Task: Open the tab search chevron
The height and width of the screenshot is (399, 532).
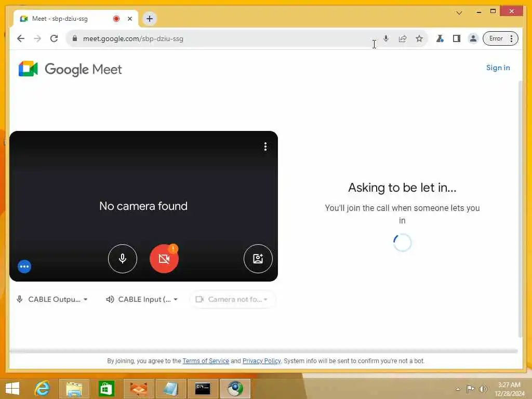Action: point(459,12)
